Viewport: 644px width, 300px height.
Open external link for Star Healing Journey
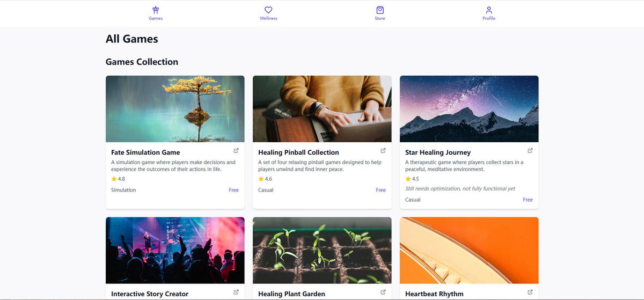530,151
